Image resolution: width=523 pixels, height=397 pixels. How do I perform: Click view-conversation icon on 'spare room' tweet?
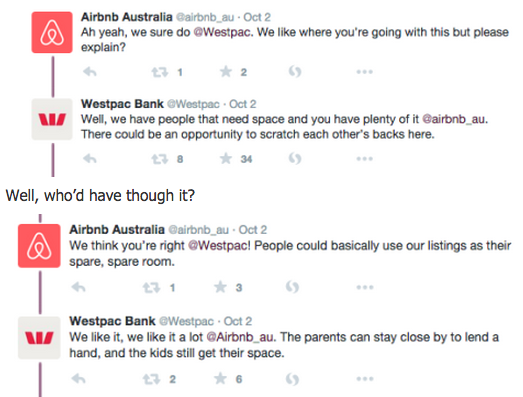(x=292, y=287)
